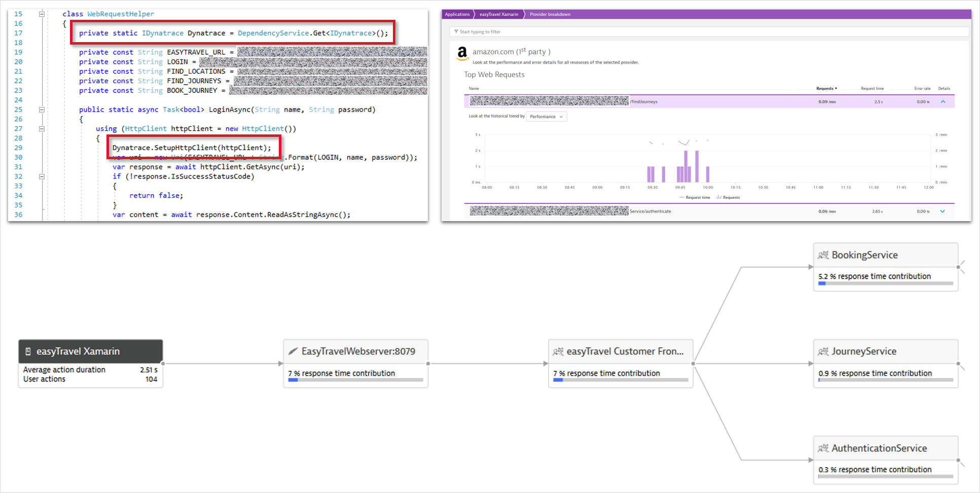The height and width of the screenshot is (493, 980).
Task: Click the JourneyService node output connector dot
Action: tap(958, 364)
